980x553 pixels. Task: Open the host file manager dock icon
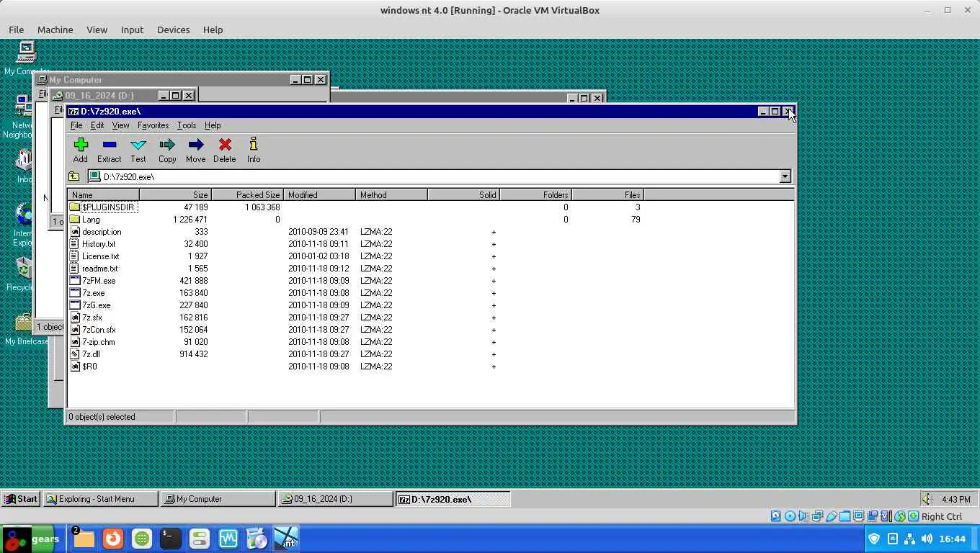click(x=84, y=539)
